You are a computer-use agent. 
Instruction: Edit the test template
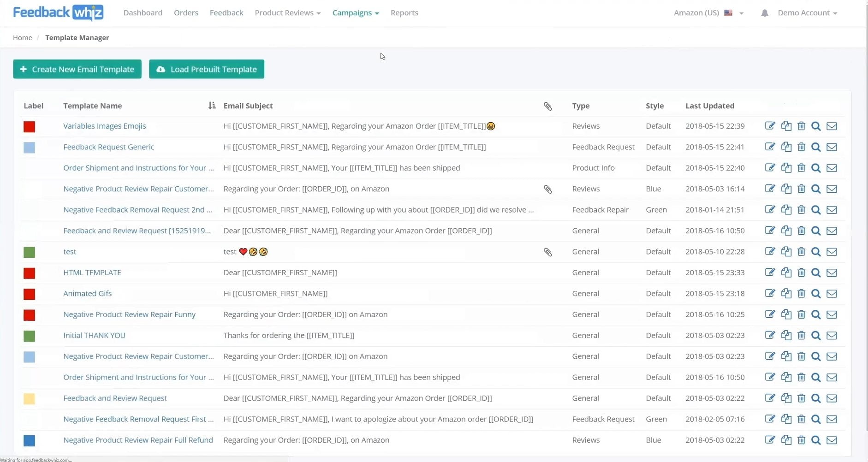click(770, 252)
